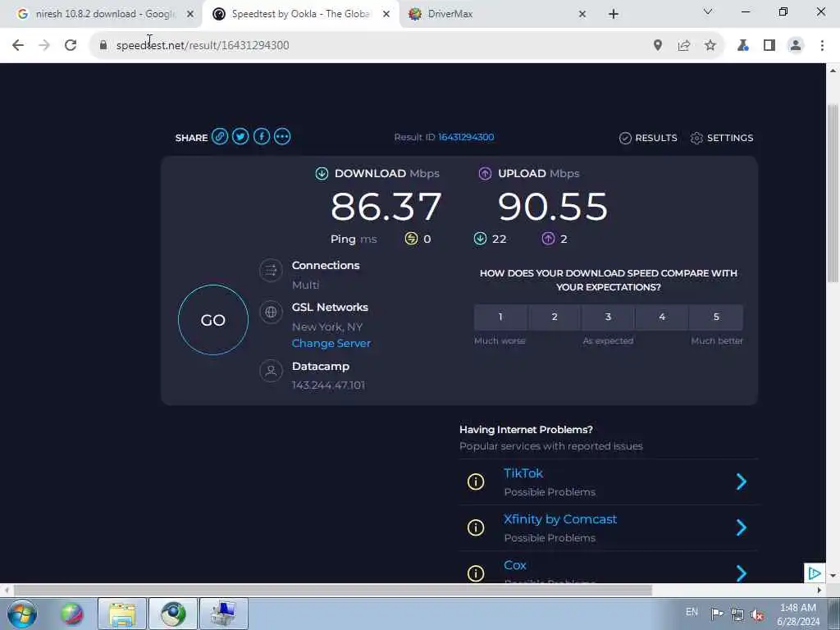
Task: Select the Speedtest by Ookla tab
Action: click(x=300, y=14)
